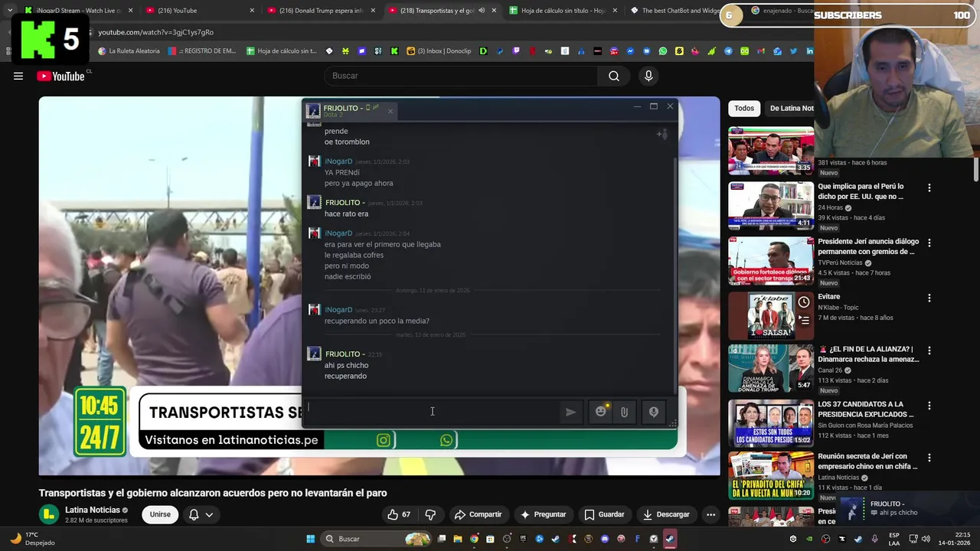
Task: Open the Latina Noticias channel avatar
Action: pos(49,514)
